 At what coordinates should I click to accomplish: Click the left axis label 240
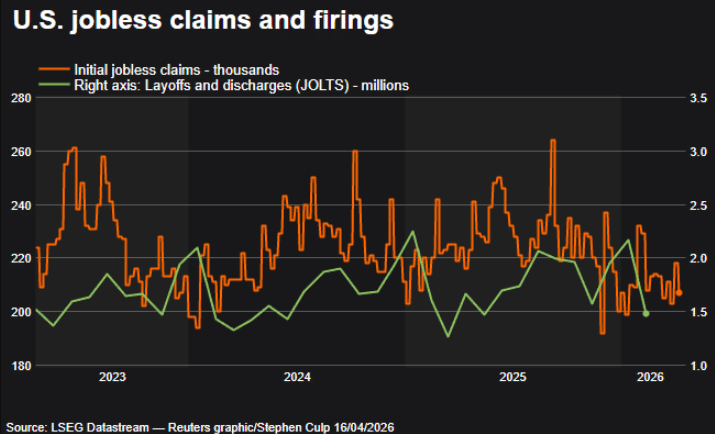point(21,205)
